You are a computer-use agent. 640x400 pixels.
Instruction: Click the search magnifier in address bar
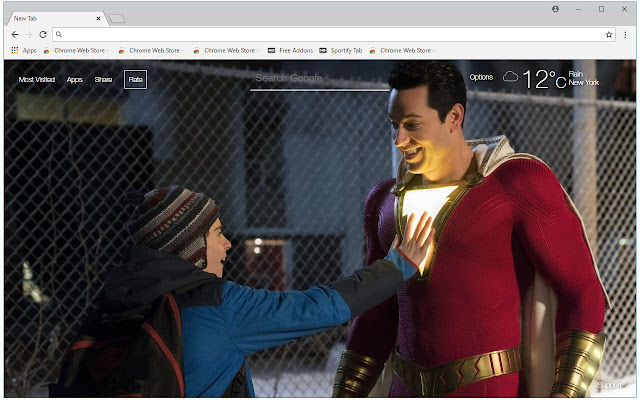click(59, 35)
